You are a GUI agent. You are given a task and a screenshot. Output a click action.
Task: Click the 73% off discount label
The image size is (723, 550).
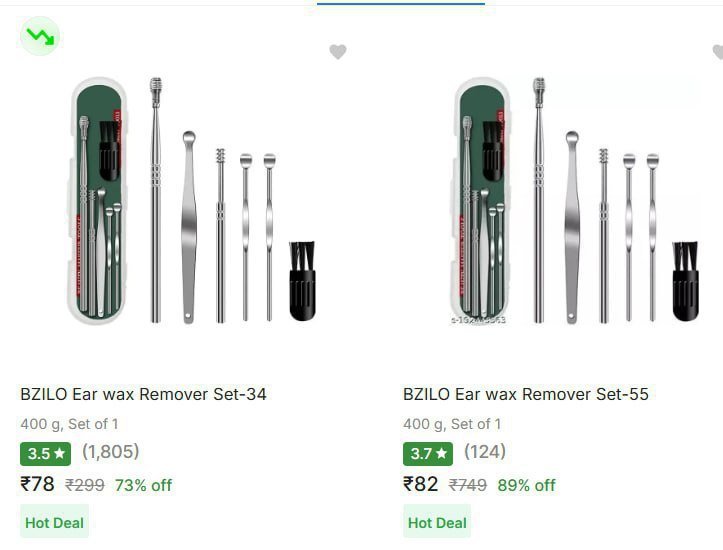click(143, 485)
